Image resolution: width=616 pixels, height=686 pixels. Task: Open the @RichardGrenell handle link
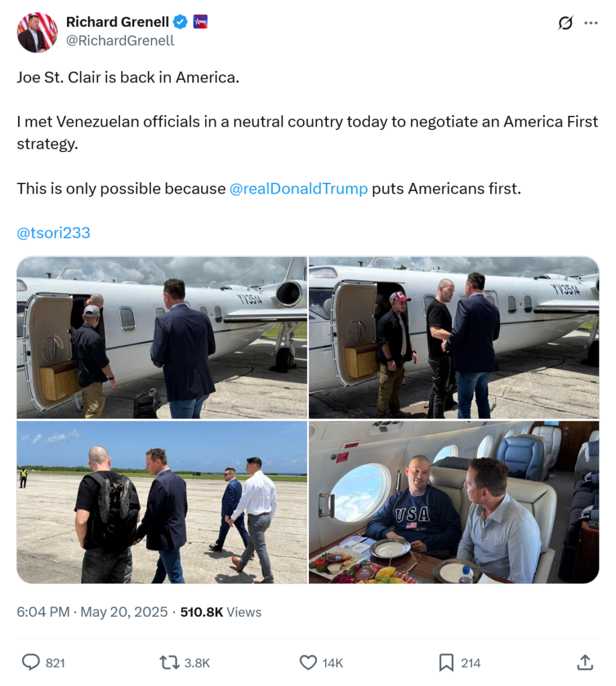click(x=120, y=41)
